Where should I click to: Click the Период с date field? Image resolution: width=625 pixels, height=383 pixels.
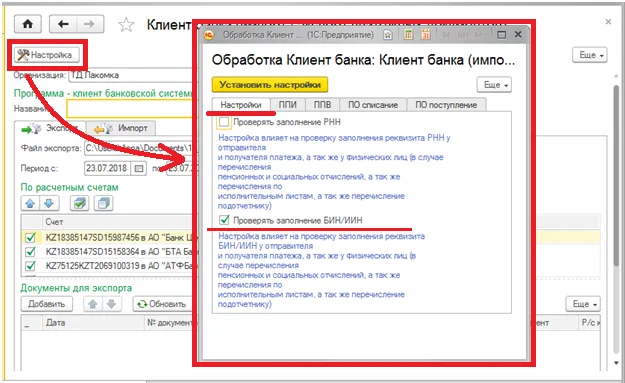107,168
